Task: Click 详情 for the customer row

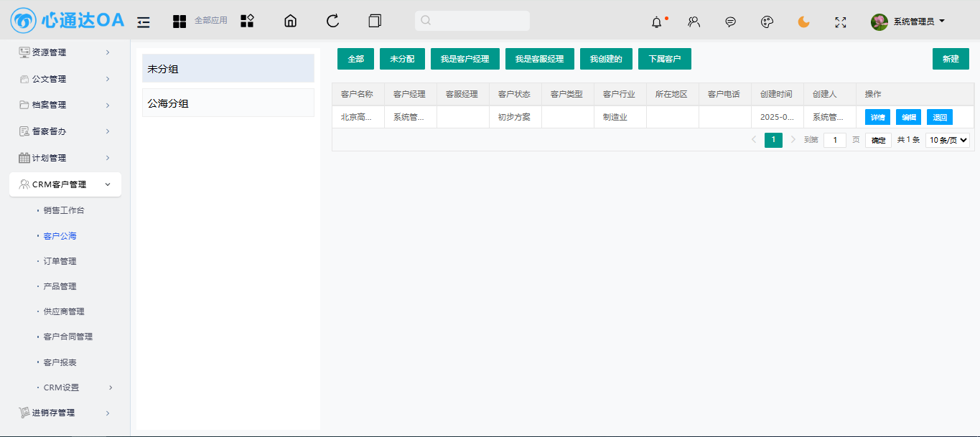Action: click(x=877, y=117)
